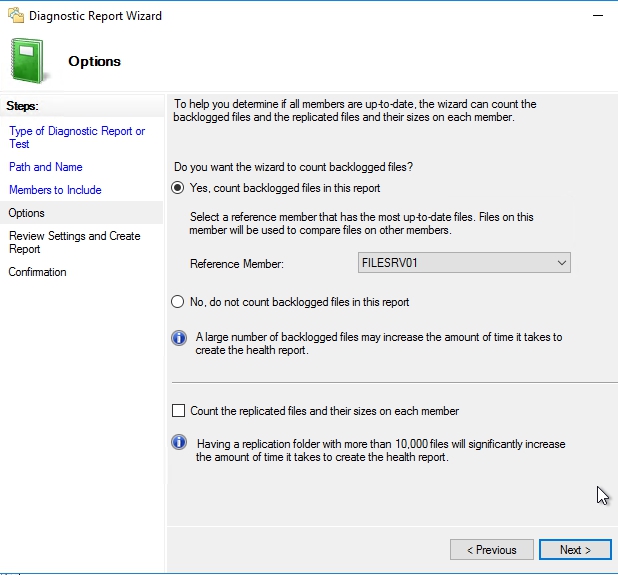
Task: Click the Diagnostic Report Wizard title bar icon
Action: coord(14,15)
